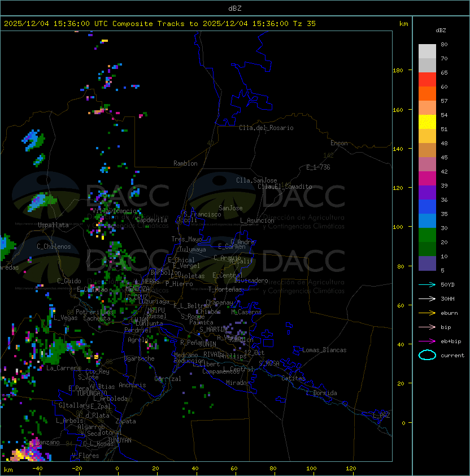Image resolution: width=470 pixels, height=476 pixels.
Task: Select the 'Uspallata' map label
Action: pyautogui.click(x=53, y=225)
